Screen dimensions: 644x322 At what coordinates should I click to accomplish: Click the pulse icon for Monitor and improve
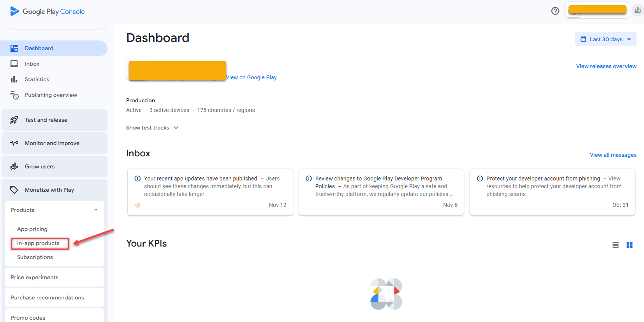(x=14, y=143)
